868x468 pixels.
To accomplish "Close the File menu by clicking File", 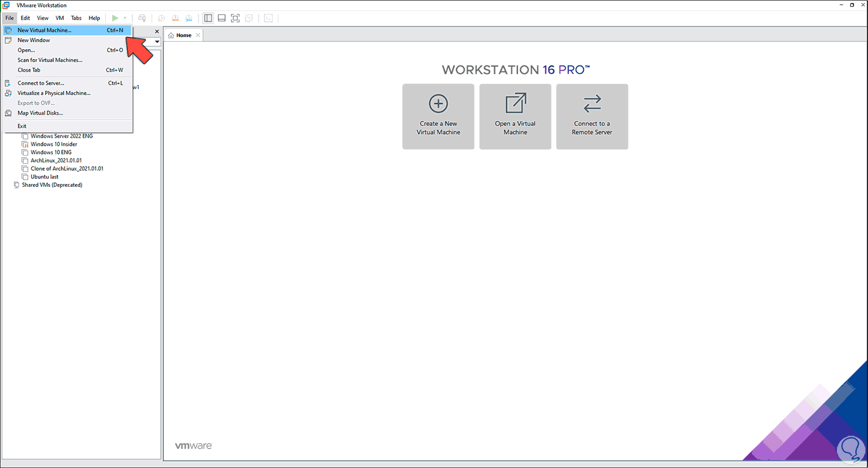I will pos(10,18).
